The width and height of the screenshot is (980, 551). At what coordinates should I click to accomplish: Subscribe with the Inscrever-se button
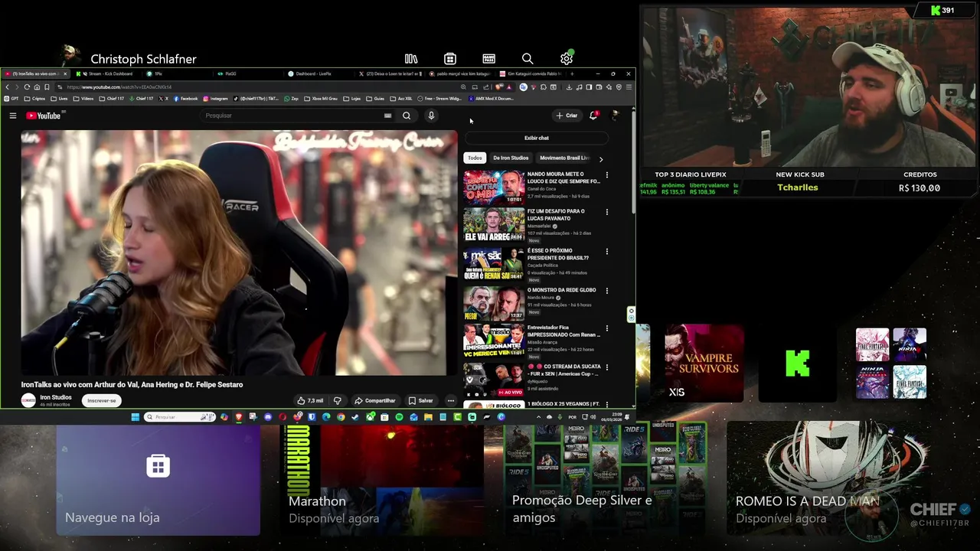click(x=102, y=400)
